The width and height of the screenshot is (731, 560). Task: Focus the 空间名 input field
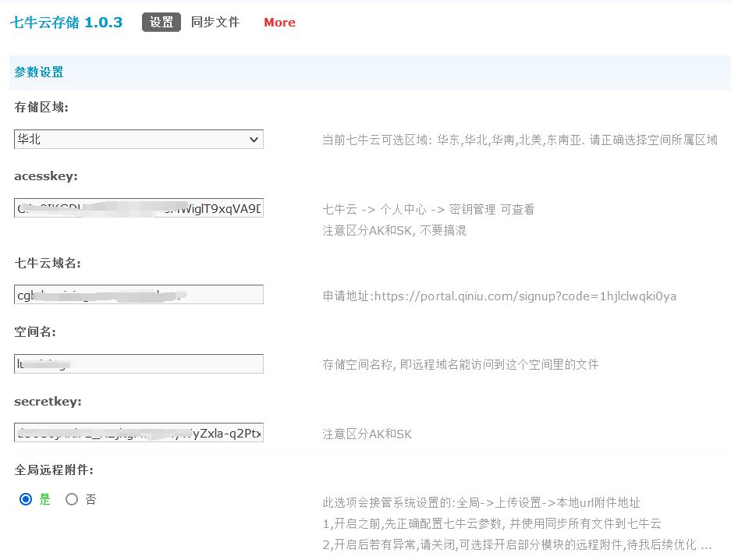138,364
